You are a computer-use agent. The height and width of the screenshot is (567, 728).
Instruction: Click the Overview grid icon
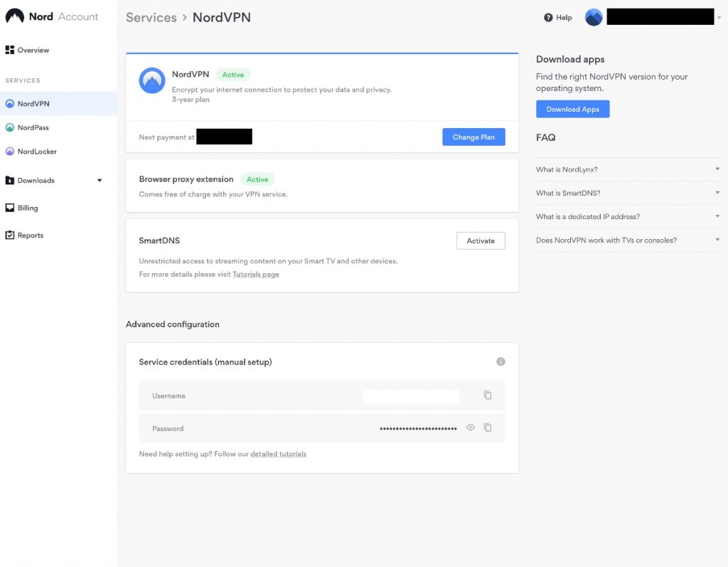10,50
